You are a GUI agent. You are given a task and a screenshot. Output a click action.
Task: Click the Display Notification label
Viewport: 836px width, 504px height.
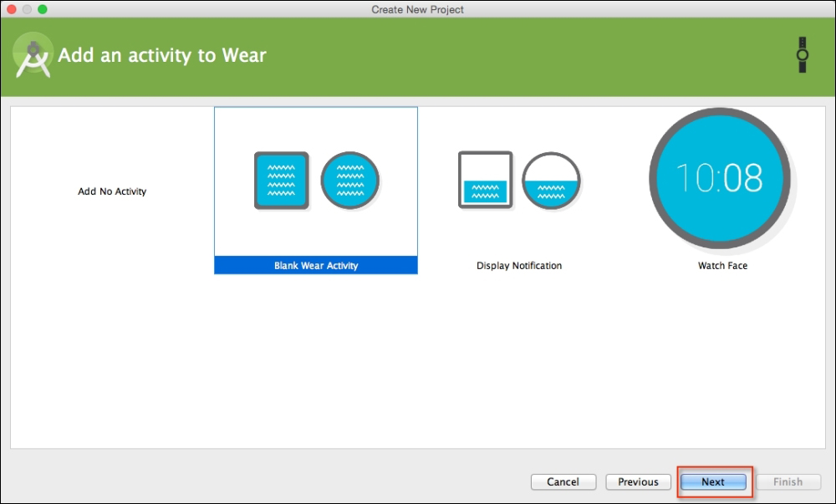point(519,266)
